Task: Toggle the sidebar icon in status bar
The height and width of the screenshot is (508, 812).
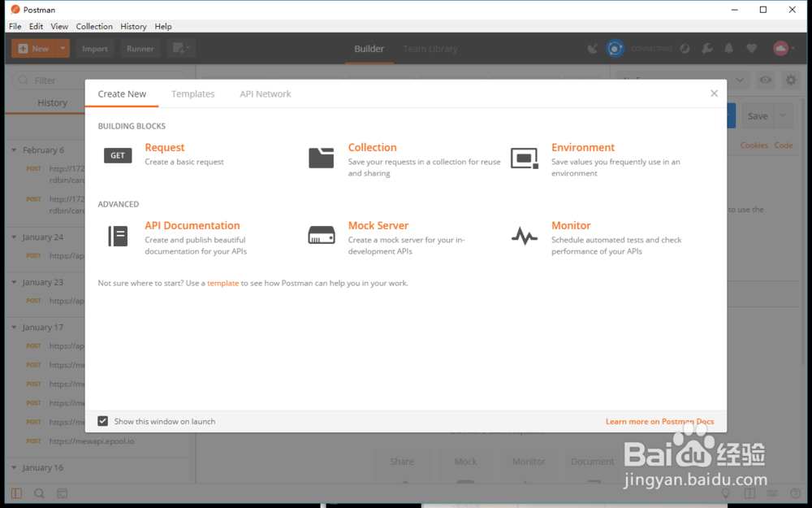Action: (x=16, y=493)
